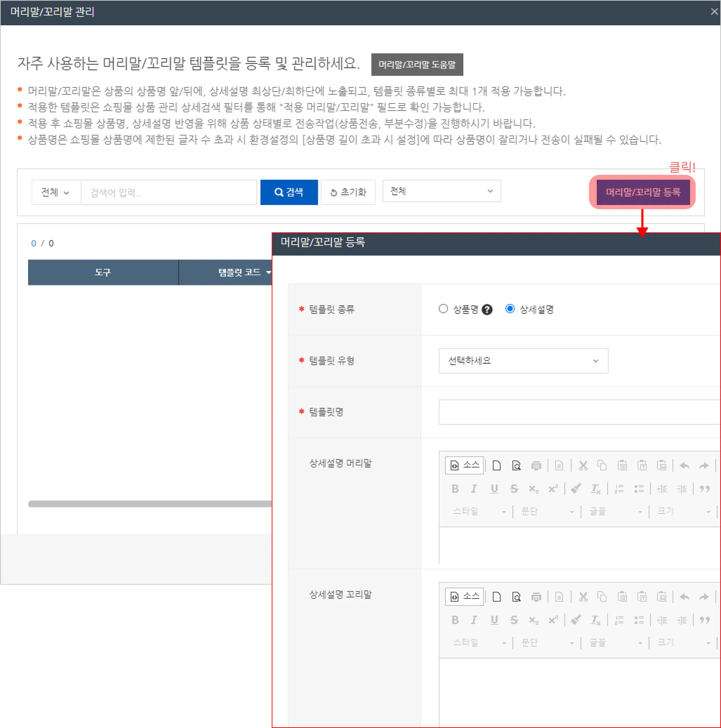Click Italic icon in footer editor
This screenshot has height=728, width=721.
click(474, 620)
